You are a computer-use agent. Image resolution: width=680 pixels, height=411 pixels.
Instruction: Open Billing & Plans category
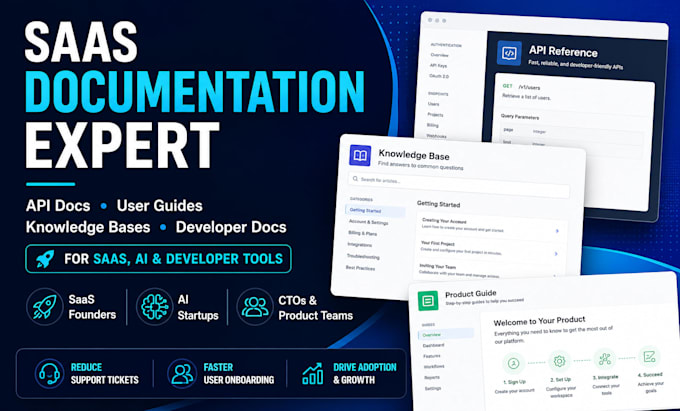click(363, 233)
